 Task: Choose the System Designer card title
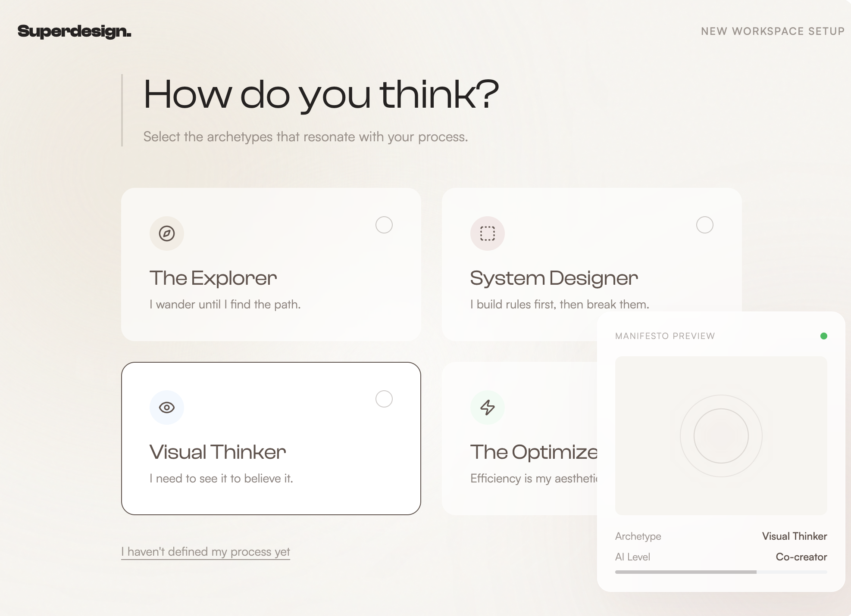[554, 278]
